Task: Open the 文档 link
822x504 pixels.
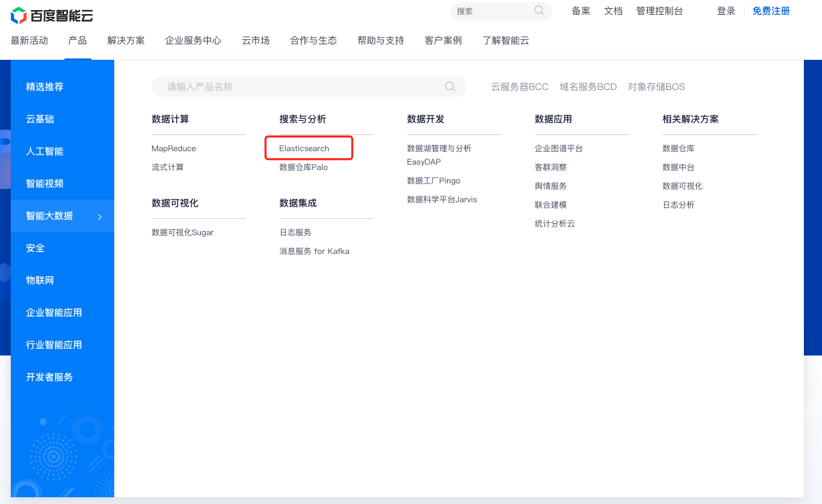Action: click(613, 11)
